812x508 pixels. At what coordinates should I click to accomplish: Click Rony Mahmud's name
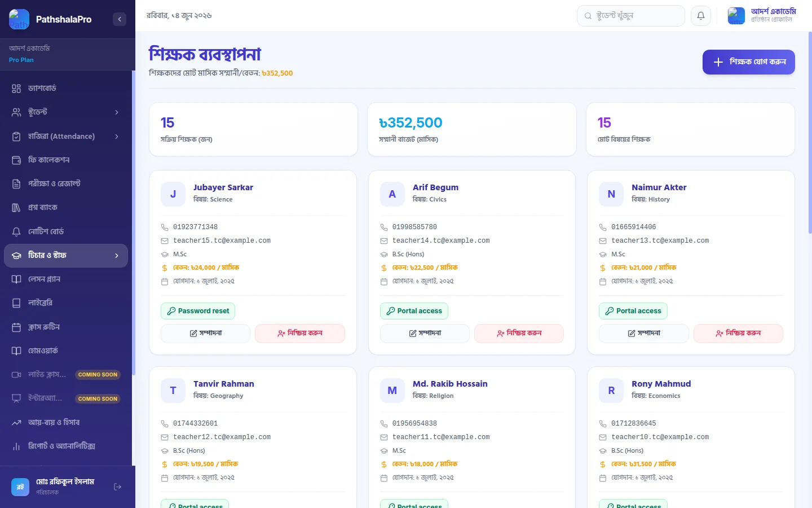click(x=661, y=384)
